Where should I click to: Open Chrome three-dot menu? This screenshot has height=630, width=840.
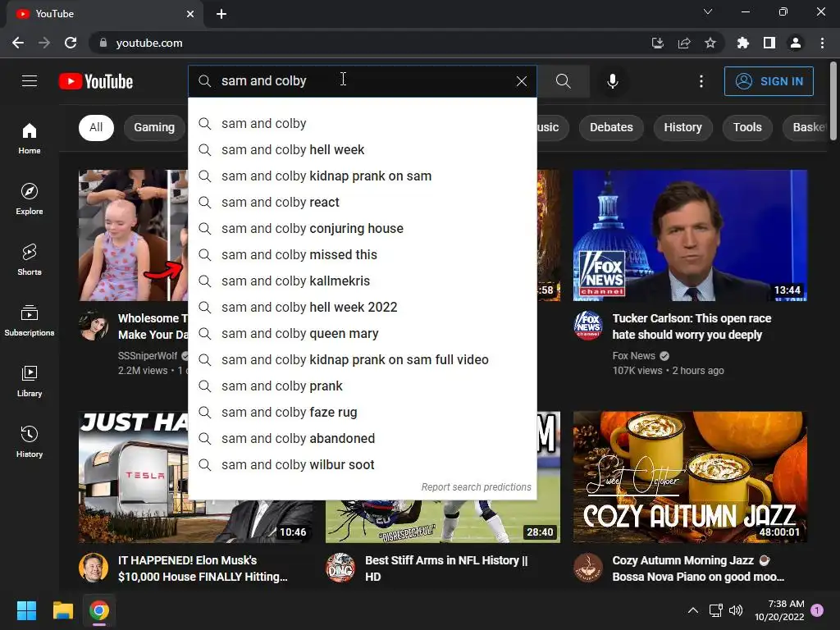tap(822, 43)
